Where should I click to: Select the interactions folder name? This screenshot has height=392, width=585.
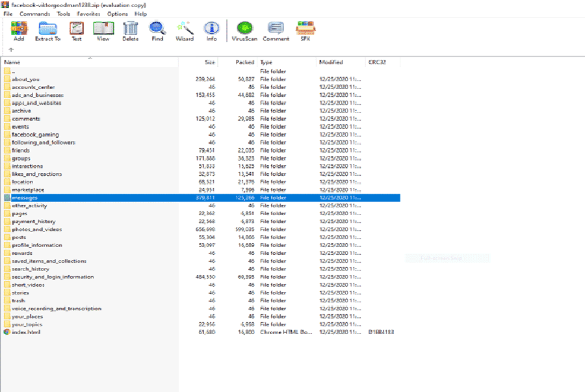tap(27, 166)
